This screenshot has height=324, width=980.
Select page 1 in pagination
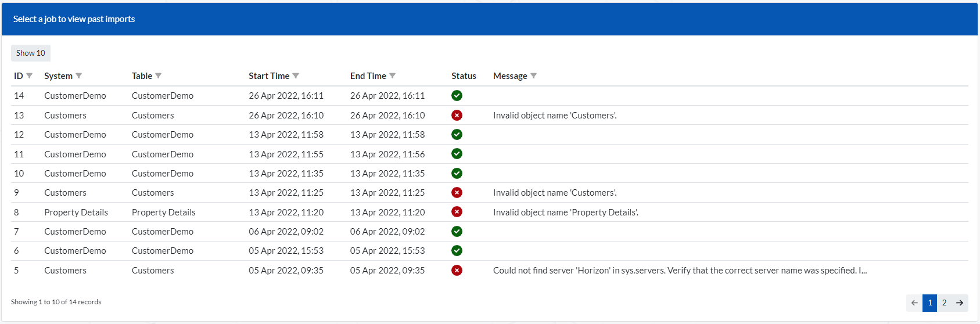pos(929,303)
